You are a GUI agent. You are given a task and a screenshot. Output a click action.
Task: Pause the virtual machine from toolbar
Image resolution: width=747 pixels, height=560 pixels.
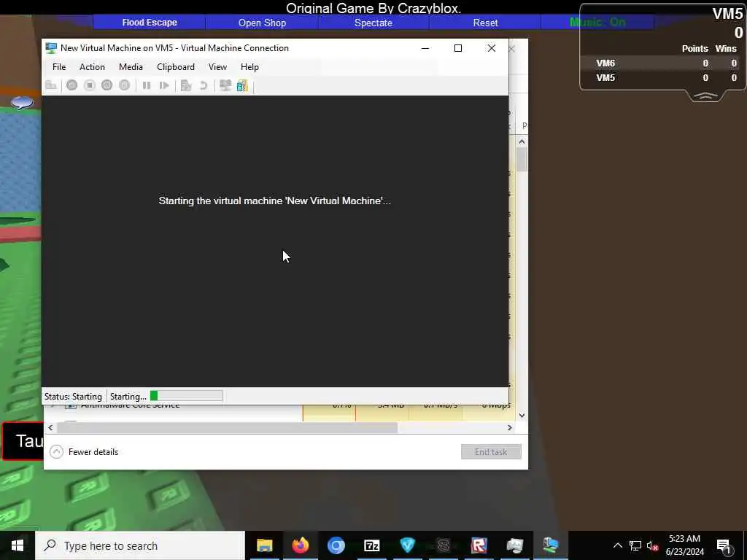pos(147,86)
